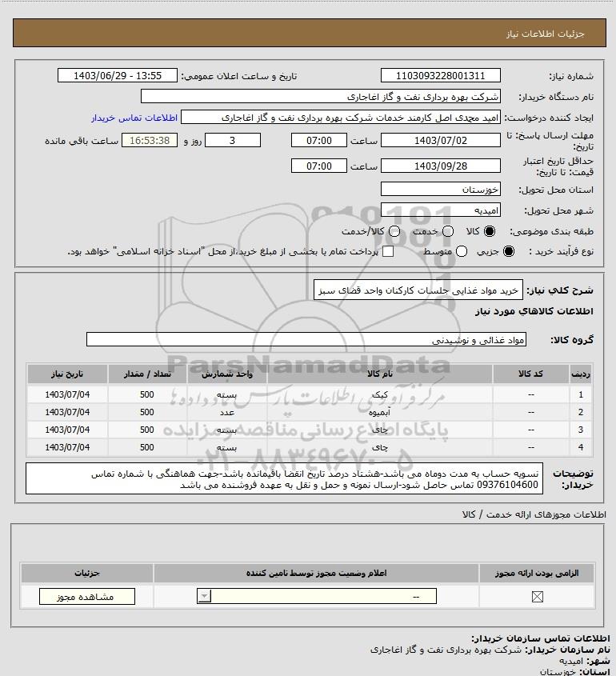Image resolution: width=616 pixels, height=676 pixels.
Task: Click the عدد unit cell for آبمیوه
Action: 227,412
